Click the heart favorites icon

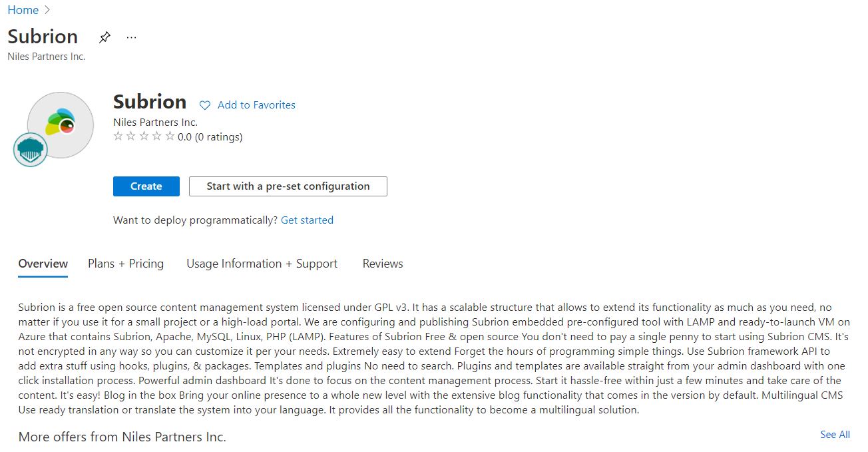coord(205,105)
